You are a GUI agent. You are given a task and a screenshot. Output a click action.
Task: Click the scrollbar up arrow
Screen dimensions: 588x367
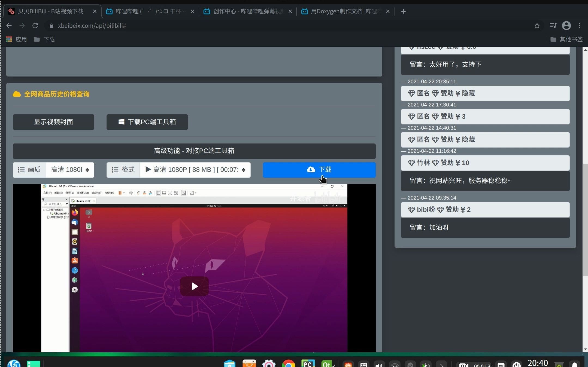click(x=585, y=50)
